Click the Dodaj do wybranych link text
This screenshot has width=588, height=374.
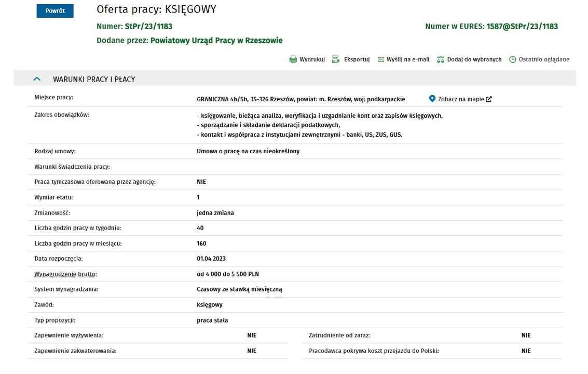[474, 59]
